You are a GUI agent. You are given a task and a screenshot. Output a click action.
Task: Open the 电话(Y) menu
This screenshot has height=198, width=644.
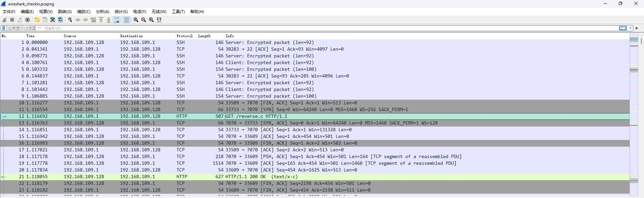click(140, 11)
